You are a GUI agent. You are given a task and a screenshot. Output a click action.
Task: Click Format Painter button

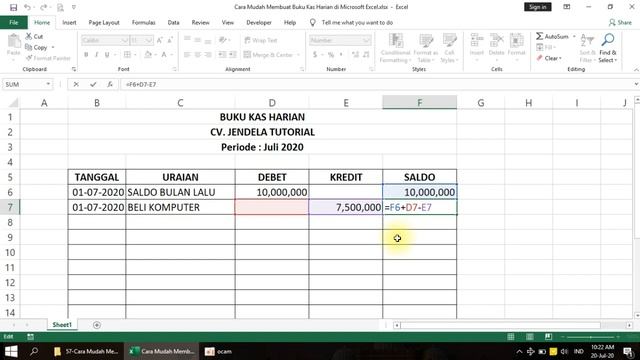(x=48, y=58)
